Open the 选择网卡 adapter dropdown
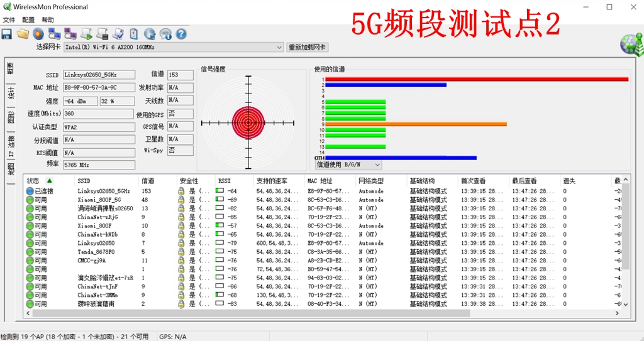The height and width of the screenshot is (341, 644). click(x=279, y=47)
